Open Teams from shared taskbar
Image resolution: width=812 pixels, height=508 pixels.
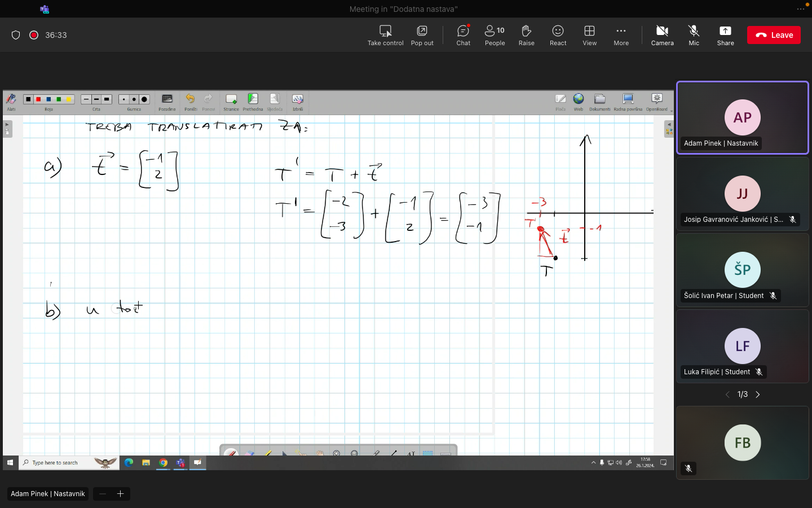[x=180, y=463]
